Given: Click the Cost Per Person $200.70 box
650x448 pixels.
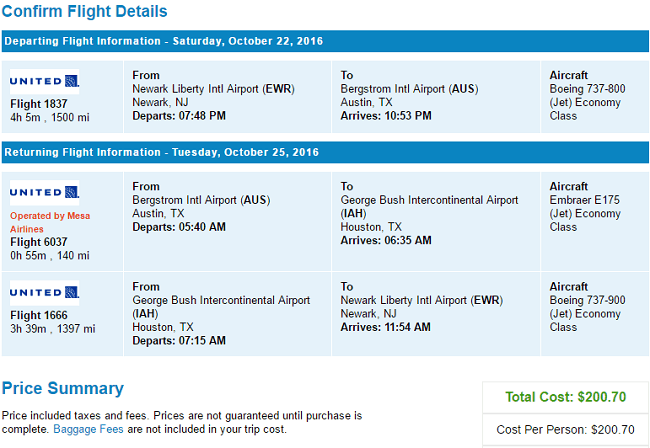Looking at the screenshot, I should tap(565, 429).
